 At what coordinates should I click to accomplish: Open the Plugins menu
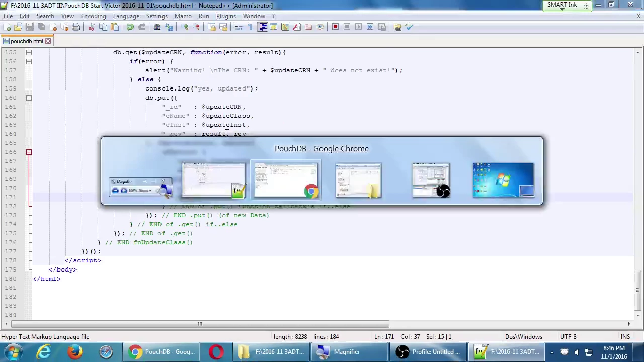point(226,16)
